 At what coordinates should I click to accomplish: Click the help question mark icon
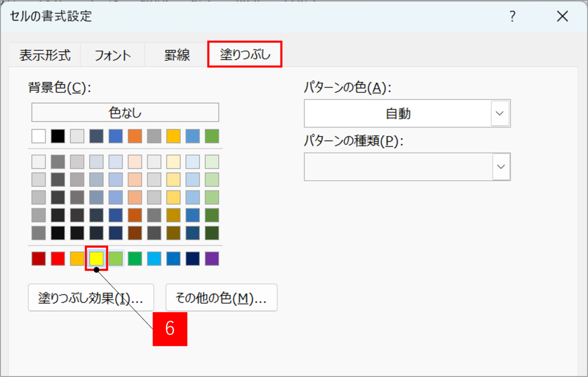(x=513, y=17)
